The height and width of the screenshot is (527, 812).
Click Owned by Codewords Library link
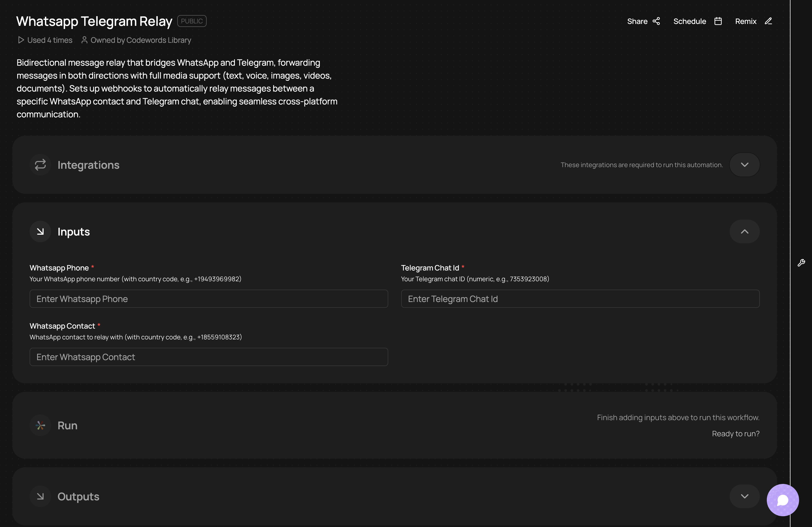(140, 40)
